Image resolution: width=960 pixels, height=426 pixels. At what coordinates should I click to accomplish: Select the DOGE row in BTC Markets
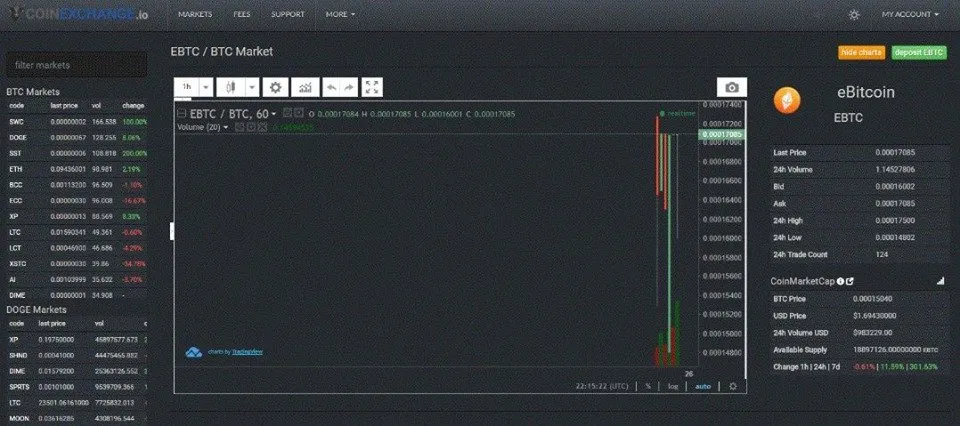pos(77,138)
